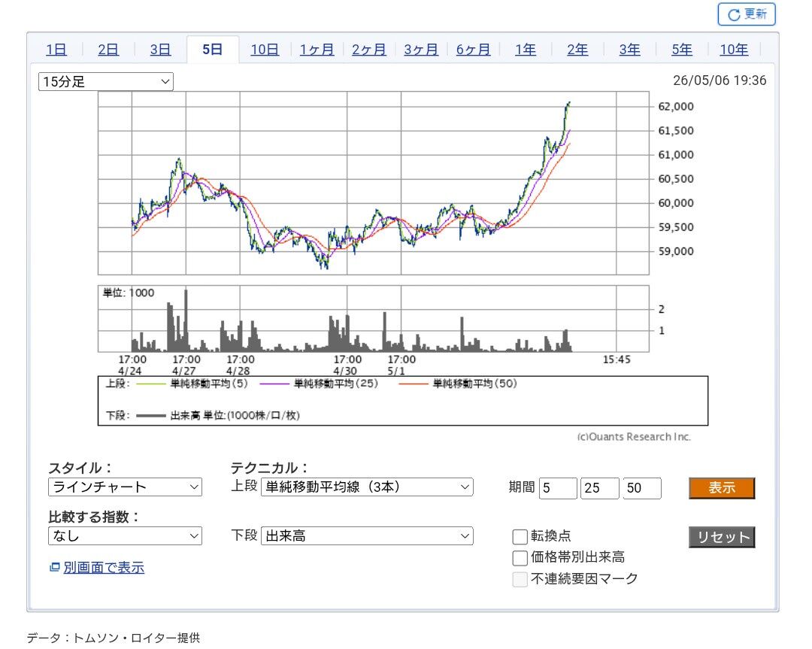Click the 更新 refresh icon button

746,14
